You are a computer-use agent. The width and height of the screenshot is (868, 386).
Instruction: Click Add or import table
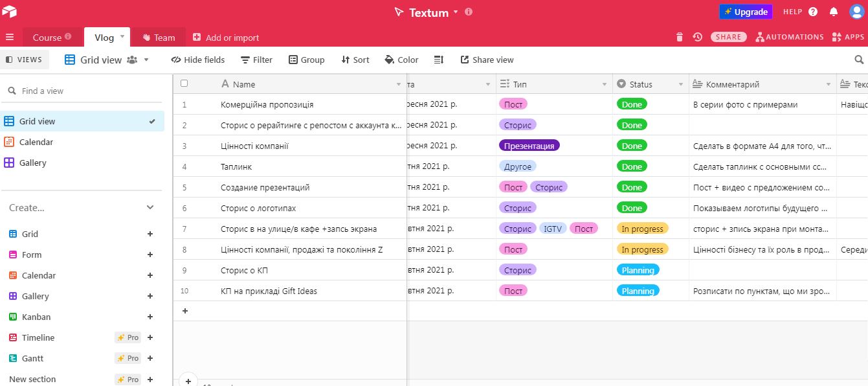coord(226,38)
